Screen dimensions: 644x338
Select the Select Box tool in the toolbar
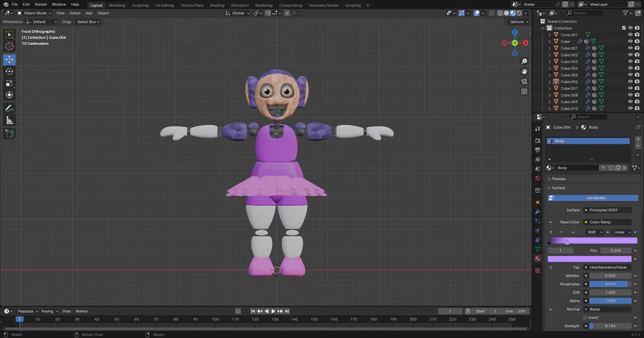(9, 35)
